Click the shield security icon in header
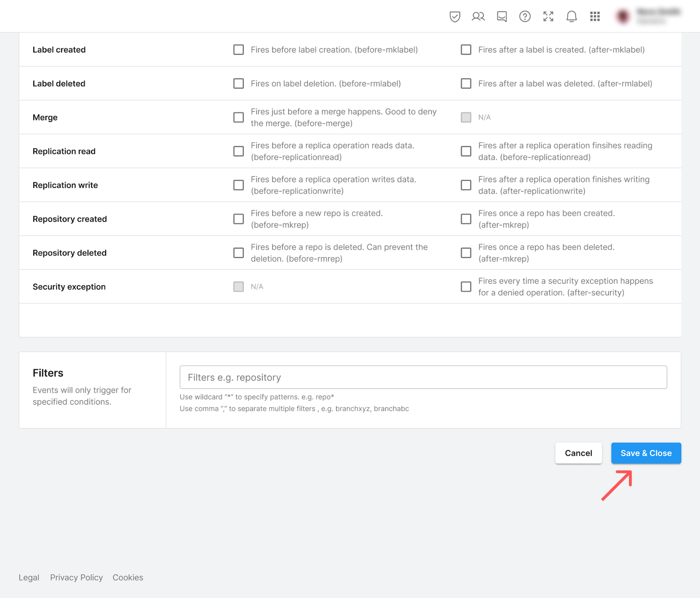 455,17
